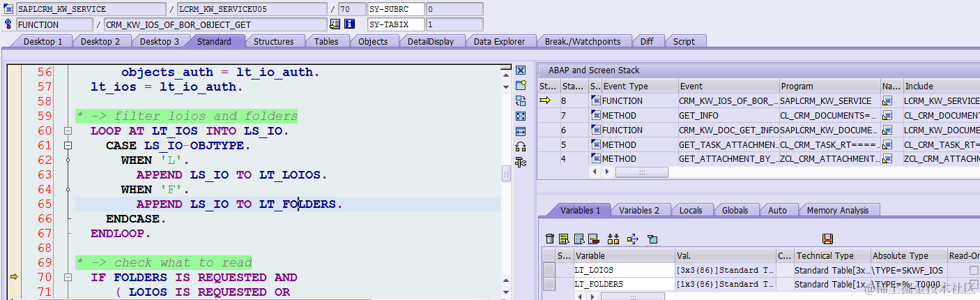This screenshot has height=300, width=980.
Task: Open the Break./Watchpoints tab
Action: click(583, 42)
